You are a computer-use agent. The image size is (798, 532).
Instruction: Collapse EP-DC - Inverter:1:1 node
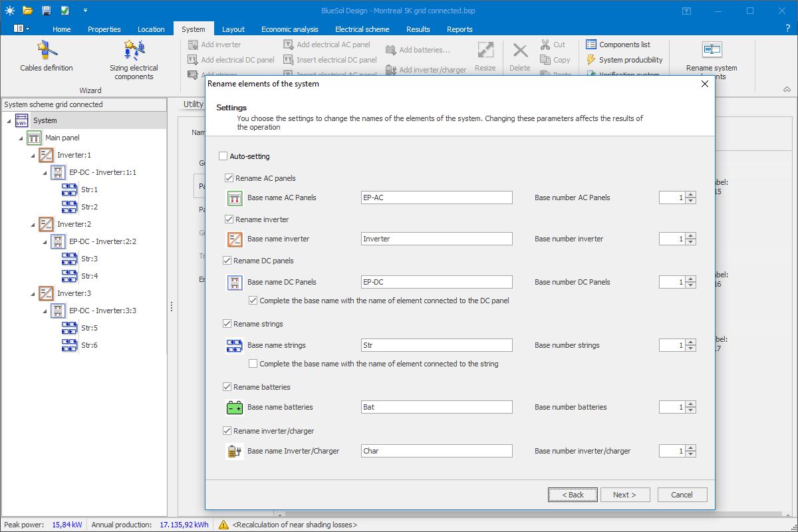(45, 172)
